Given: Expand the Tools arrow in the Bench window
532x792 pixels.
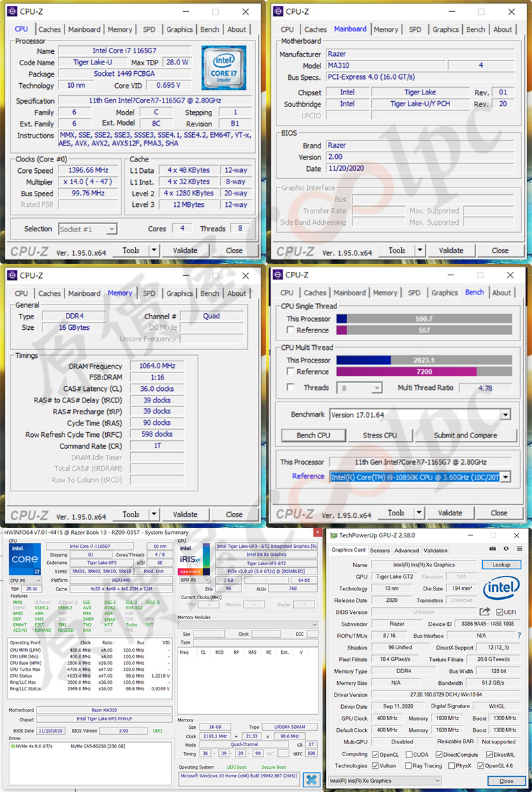Looking at the screenshot, I should click(420, 513).
